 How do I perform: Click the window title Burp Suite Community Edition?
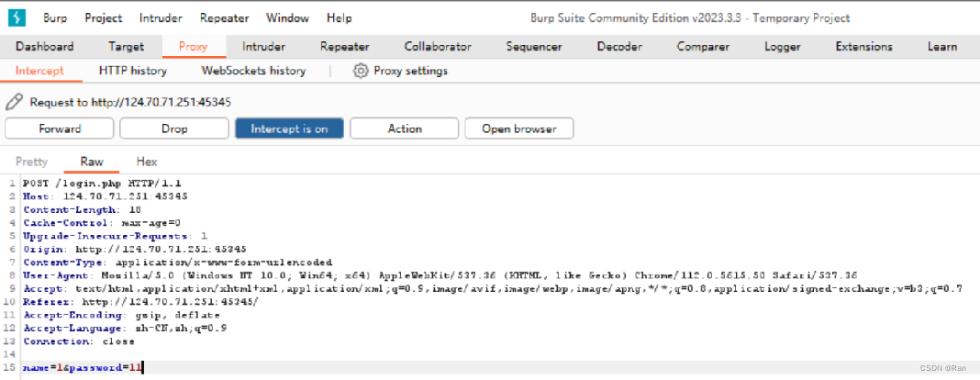tap(689, 18)
